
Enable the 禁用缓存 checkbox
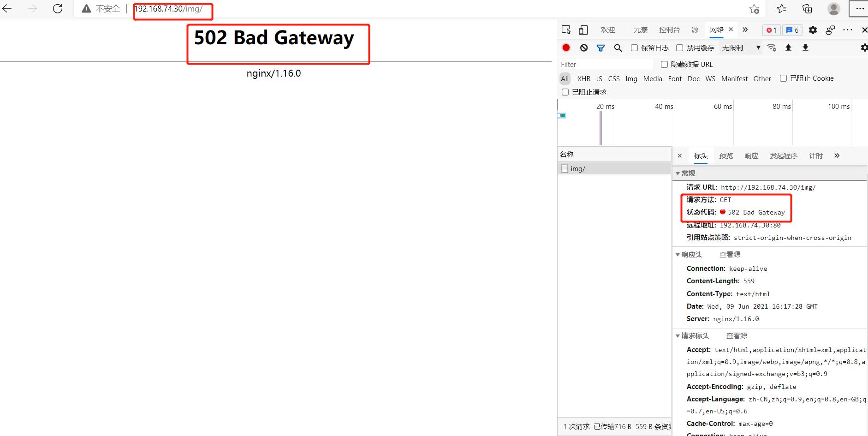(x=679, y=48)
